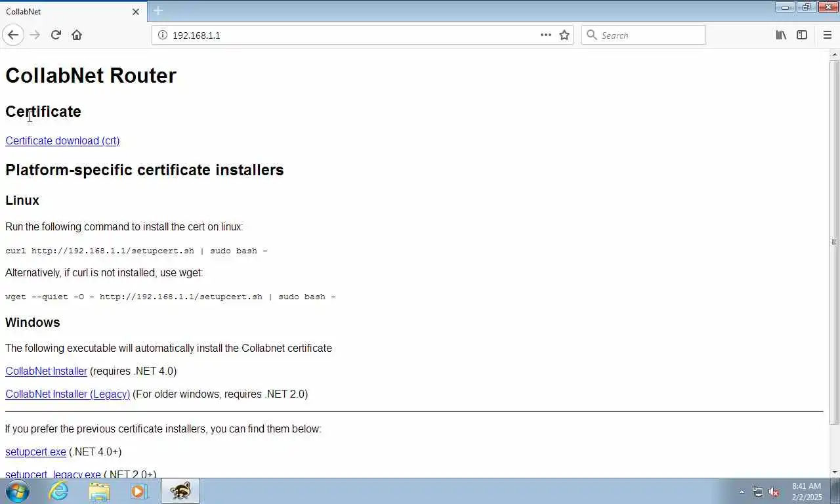The width and height of the screenshot is (840, 504).
Task: Click the Windows section heading
Action: coord(33,322)
